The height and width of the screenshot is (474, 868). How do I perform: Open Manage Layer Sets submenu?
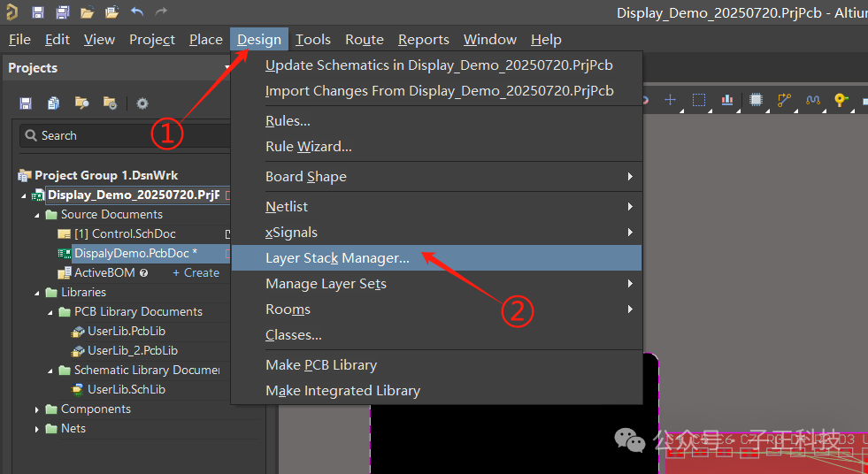437,284
